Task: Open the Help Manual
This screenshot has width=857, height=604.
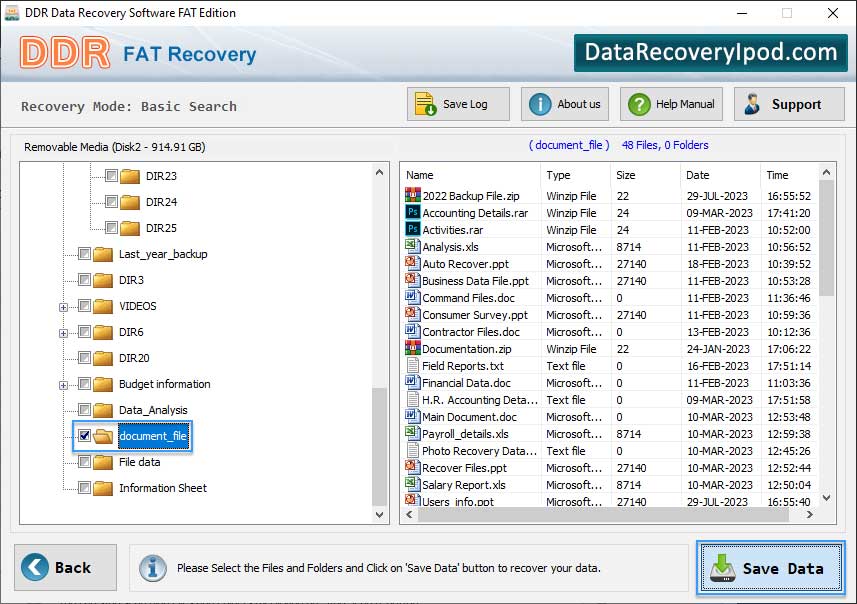Action: coord(671,104)
